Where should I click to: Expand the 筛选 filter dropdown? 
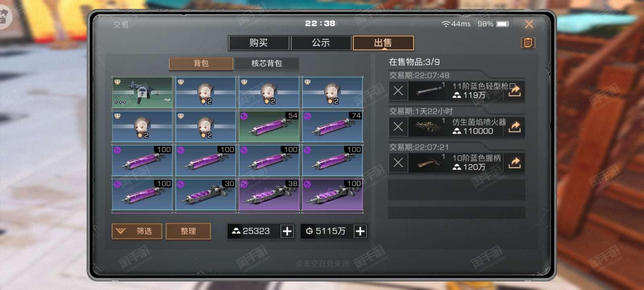[137, 231]
